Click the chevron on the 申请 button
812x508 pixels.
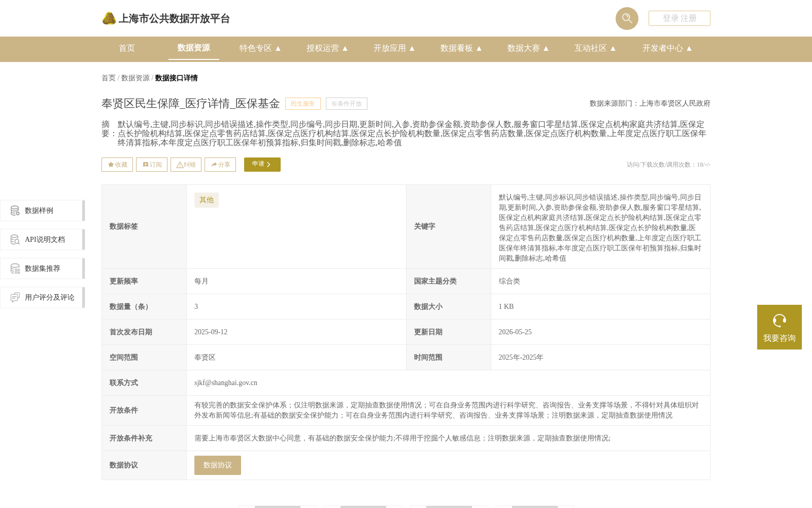click(x=268, y=165)
